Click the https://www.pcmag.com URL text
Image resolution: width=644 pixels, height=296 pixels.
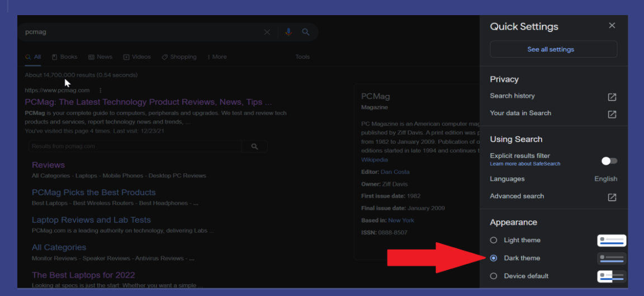click(x=57, y=90)
